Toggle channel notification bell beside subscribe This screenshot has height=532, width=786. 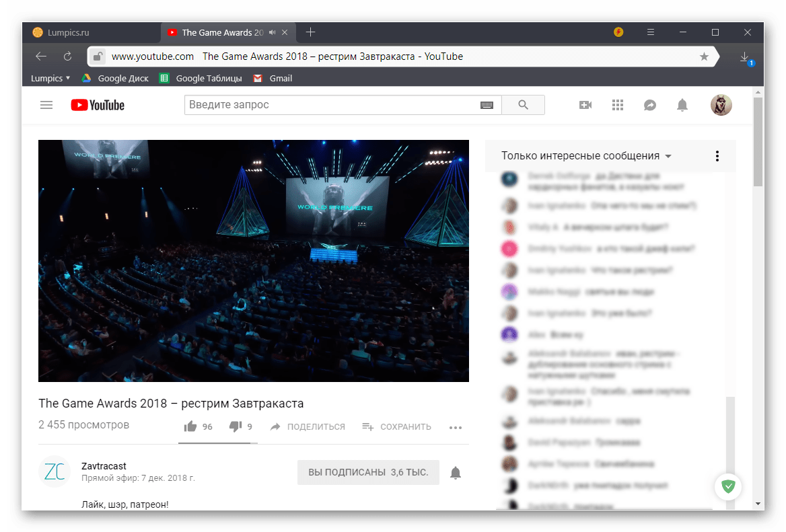pyautogui.click(x=455, y=472)
